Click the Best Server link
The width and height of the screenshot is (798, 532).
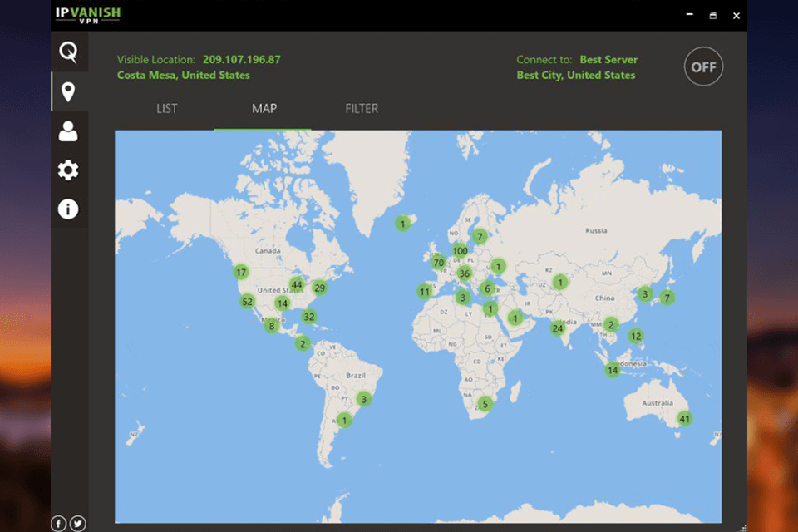pos(608,60)
